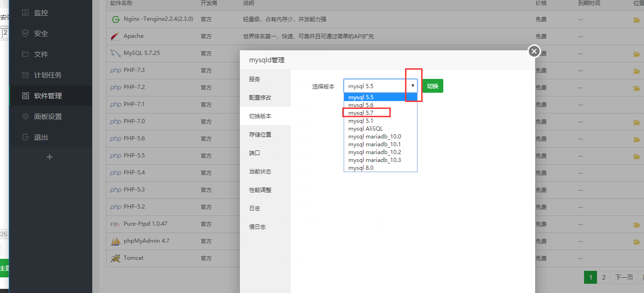The height and width of the screenshot is (293, 644).
Task: Open the folder icon in Pure-Ftpd row
Action: (637, 225)
